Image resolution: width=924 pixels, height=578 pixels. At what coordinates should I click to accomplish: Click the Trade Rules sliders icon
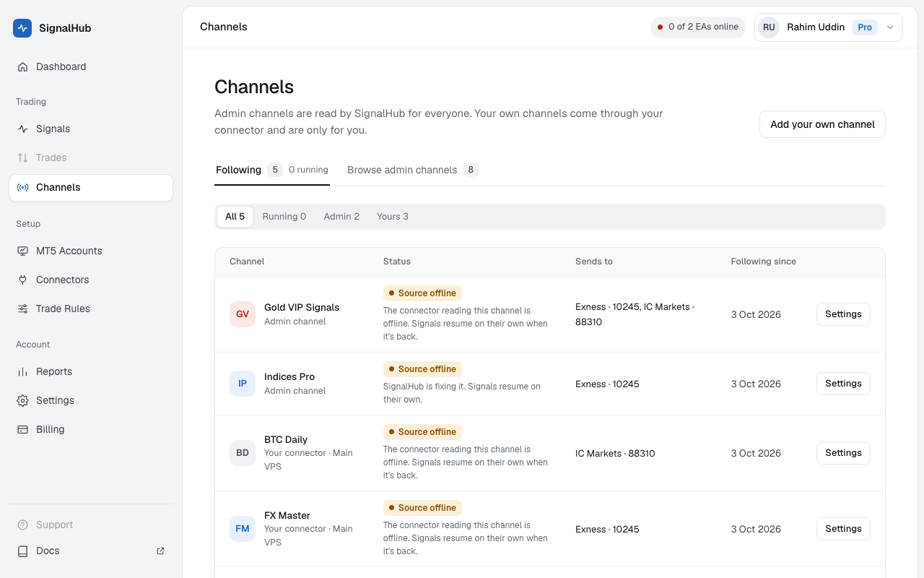coord(22,309)
